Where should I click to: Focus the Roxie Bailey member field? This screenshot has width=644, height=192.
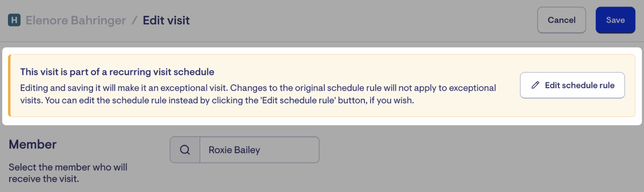tap(259, 150)
